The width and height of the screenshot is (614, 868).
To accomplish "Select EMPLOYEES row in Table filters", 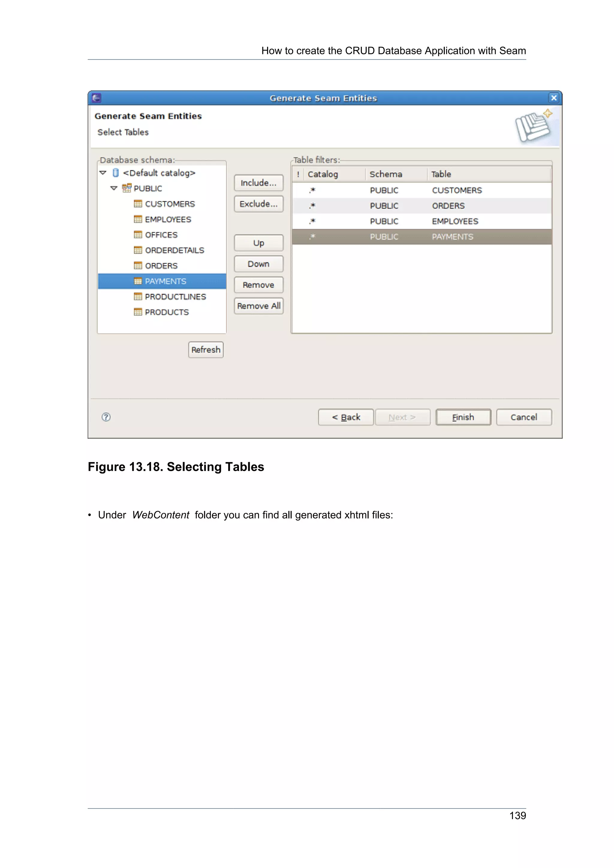I will click(x=422, y=221).
